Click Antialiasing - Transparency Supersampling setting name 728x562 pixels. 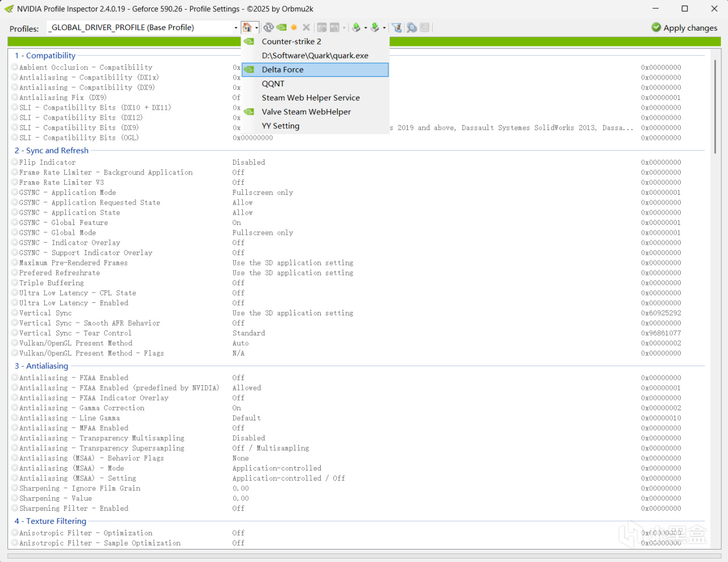(x=102, y=448)
